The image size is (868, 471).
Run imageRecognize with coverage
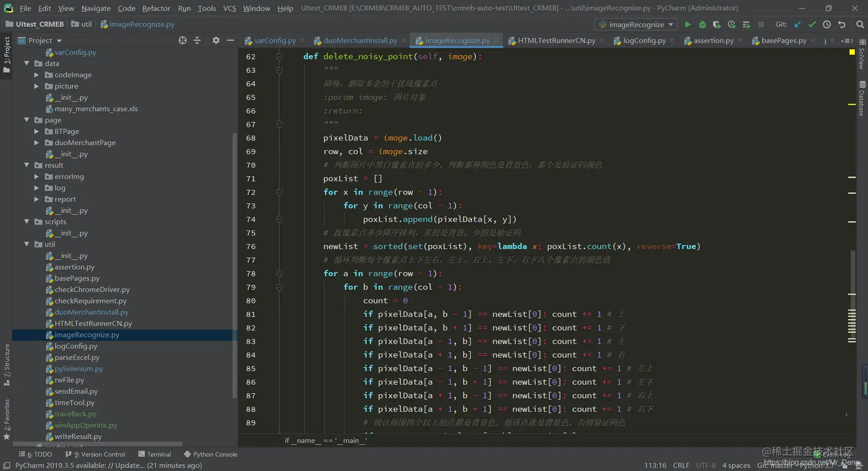(716, 25)
